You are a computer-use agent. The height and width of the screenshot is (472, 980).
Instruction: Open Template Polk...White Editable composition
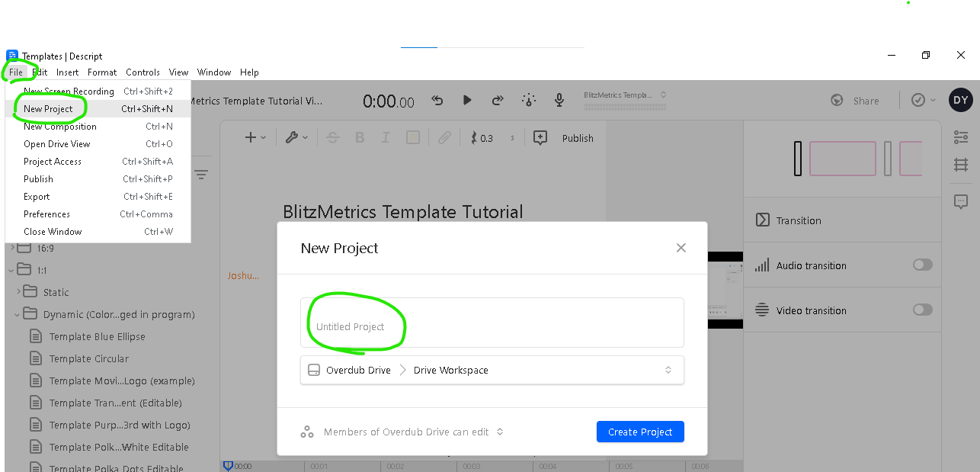(119, 447)
